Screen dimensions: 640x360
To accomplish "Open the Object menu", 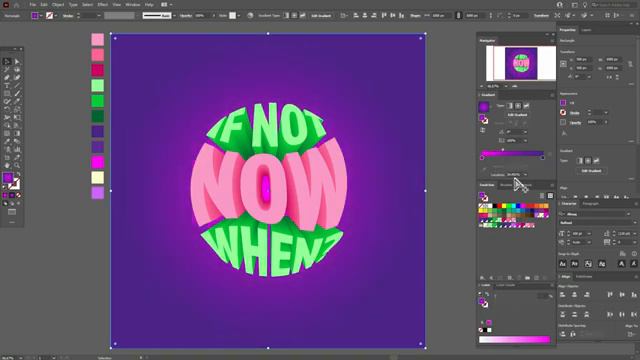I will pyautogui.click(x=58, y=4).
